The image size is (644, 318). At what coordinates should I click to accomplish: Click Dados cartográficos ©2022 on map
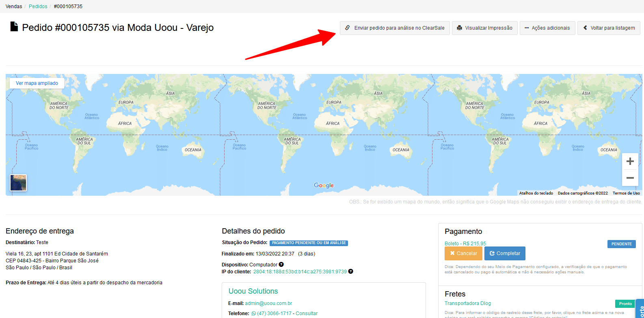pos(583,193)
